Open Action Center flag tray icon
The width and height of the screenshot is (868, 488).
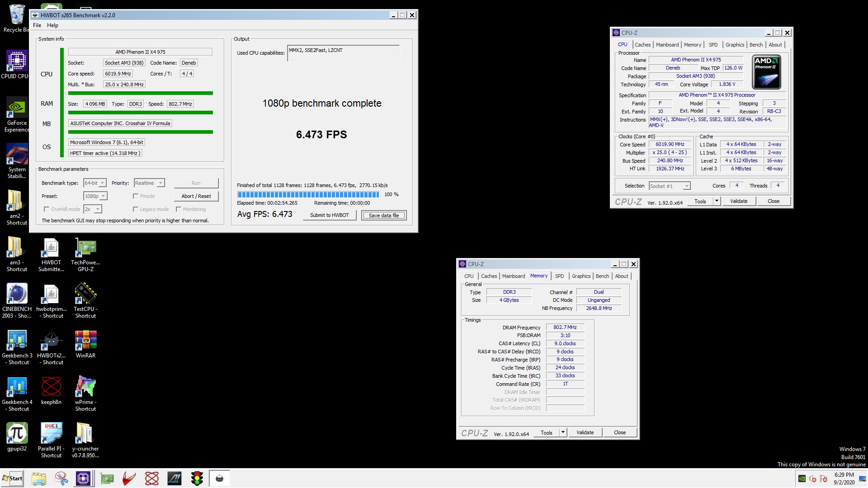coord(824,479)
